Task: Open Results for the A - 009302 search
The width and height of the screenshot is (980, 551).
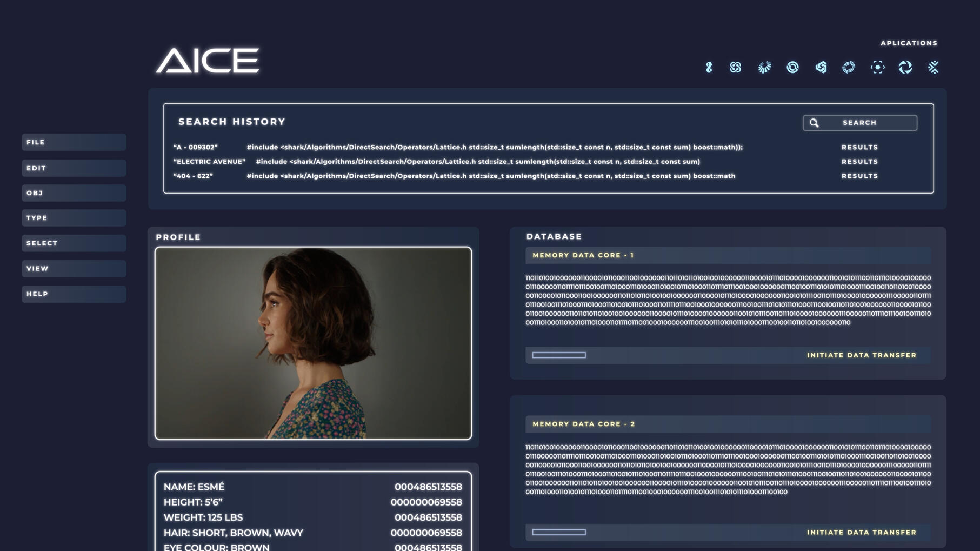Action: (x=859, y=147)
